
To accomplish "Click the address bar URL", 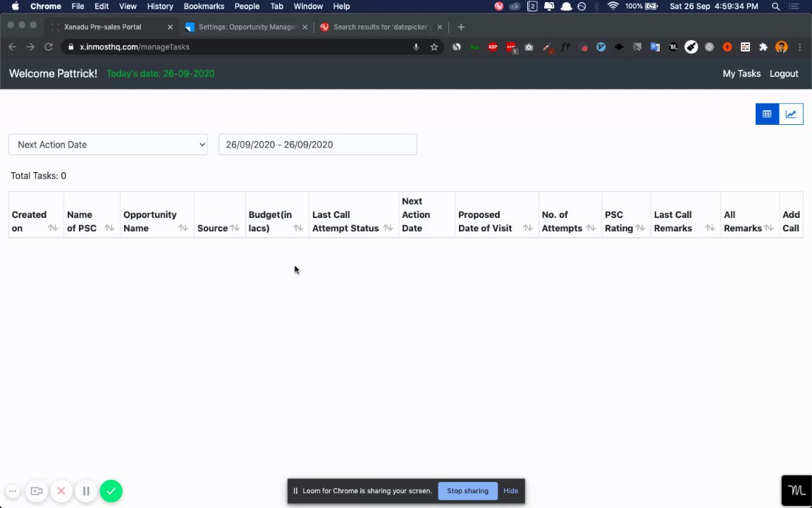I will 135,47.
